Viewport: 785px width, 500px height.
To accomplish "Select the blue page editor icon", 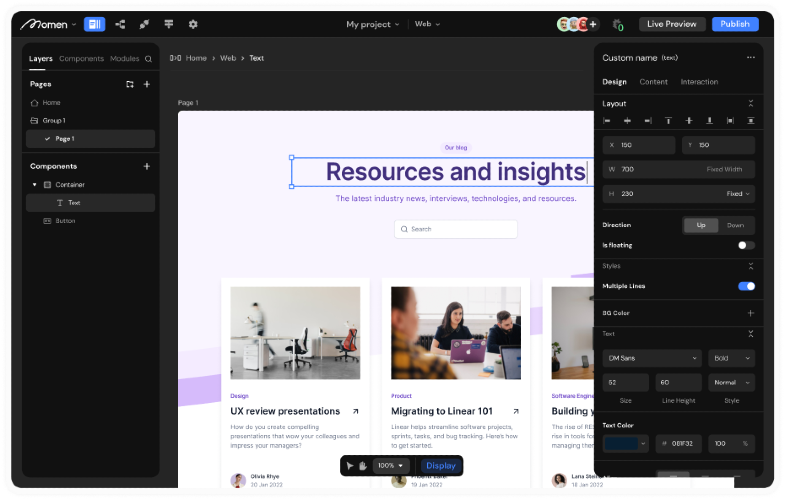I will 95,24.
